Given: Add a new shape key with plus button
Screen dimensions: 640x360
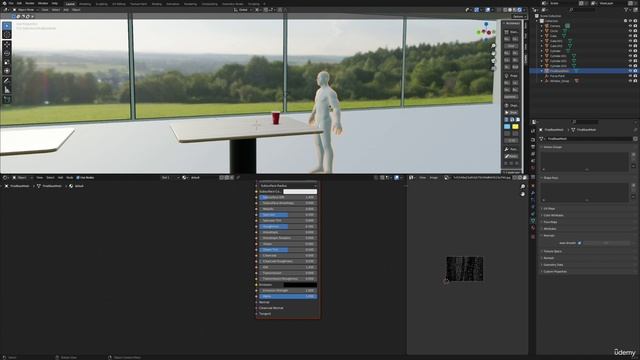Looking at the screenshot, I should (x=633, y=186).
